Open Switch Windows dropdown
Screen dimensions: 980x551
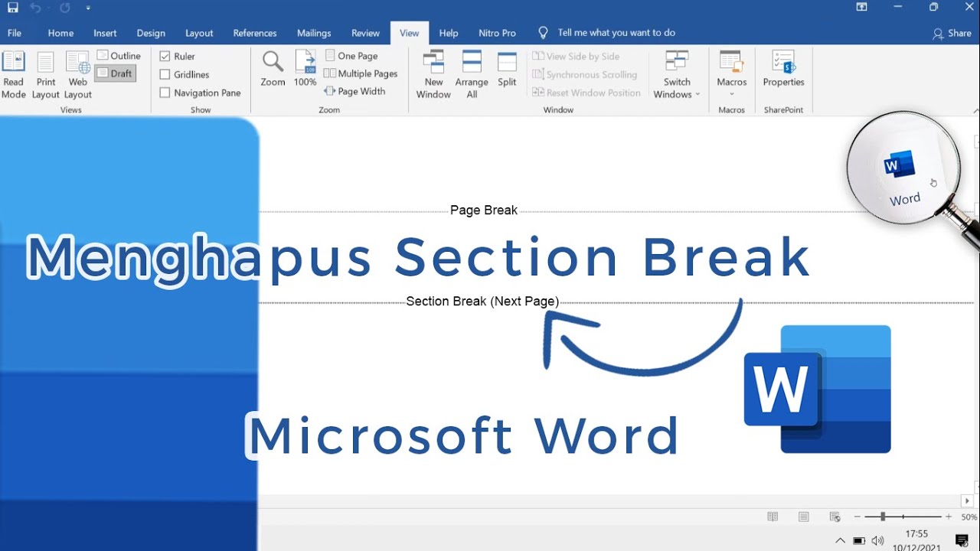tap(677, 75)
